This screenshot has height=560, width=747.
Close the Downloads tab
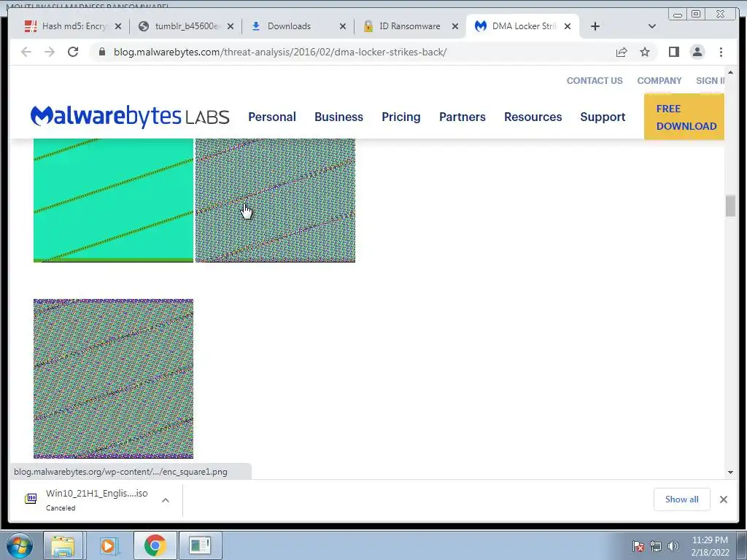[343, 26]
